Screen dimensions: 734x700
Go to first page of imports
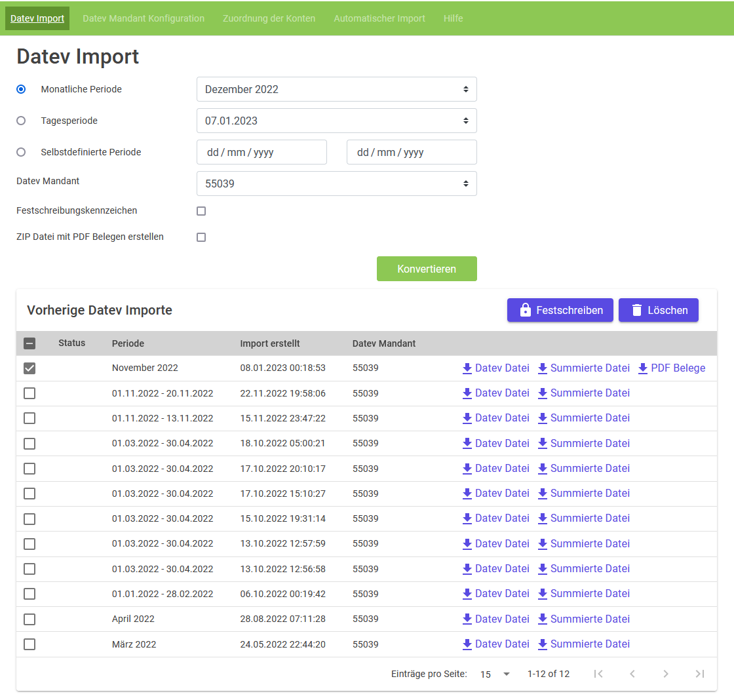pyautogui.click(x=598, y=674)
